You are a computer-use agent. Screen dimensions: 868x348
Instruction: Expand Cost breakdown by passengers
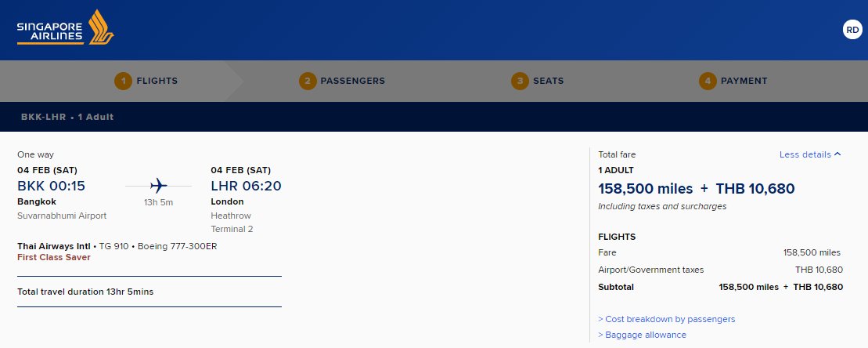667,319
